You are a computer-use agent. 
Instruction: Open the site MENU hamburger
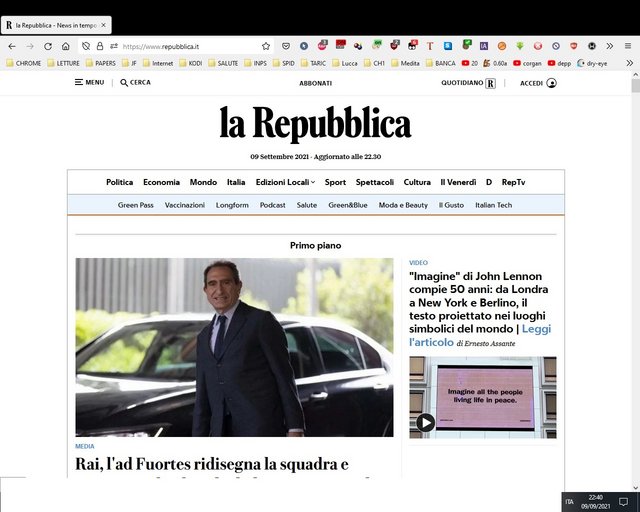(89, 82)
